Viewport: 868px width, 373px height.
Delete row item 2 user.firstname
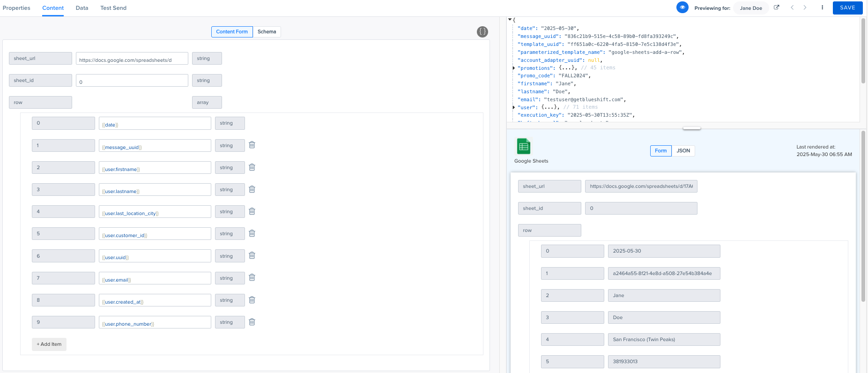252,167
